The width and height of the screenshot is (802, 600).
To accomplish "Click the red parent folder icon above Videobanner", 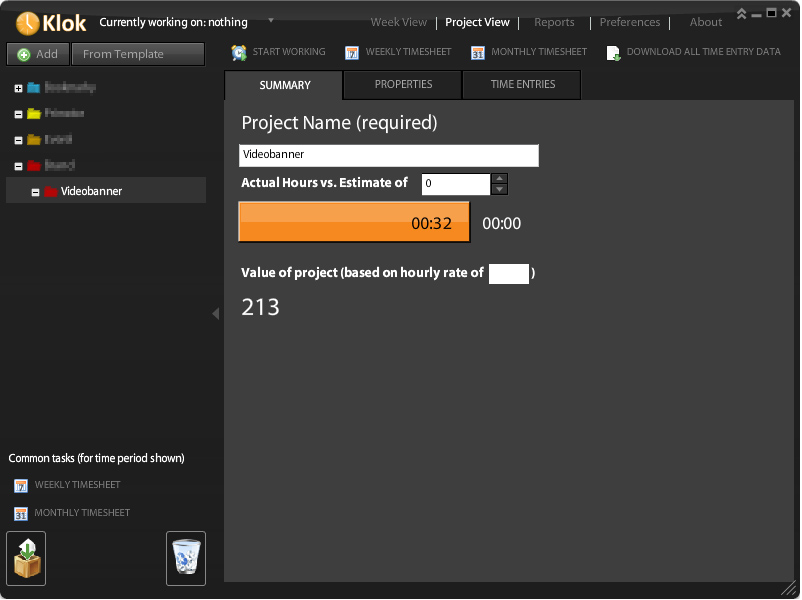I will 34,165.
